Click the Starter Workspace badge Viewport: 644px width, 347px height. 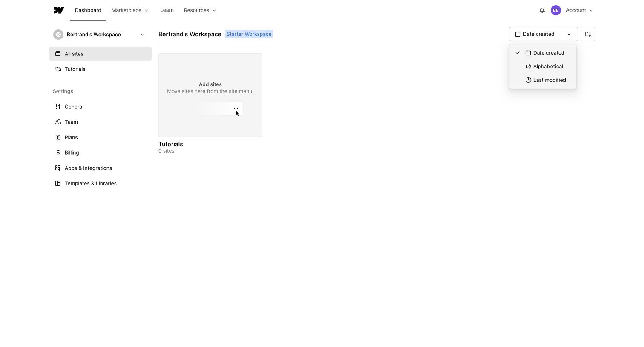pyautogui.click(x=249, y=34)
